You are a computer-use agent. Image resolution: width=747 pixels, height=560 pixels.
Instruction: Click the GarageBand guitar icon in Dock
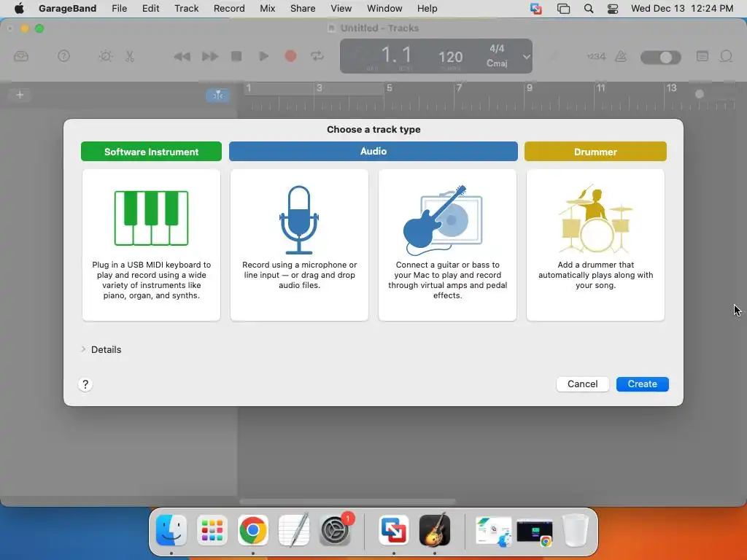pos(435,530)
